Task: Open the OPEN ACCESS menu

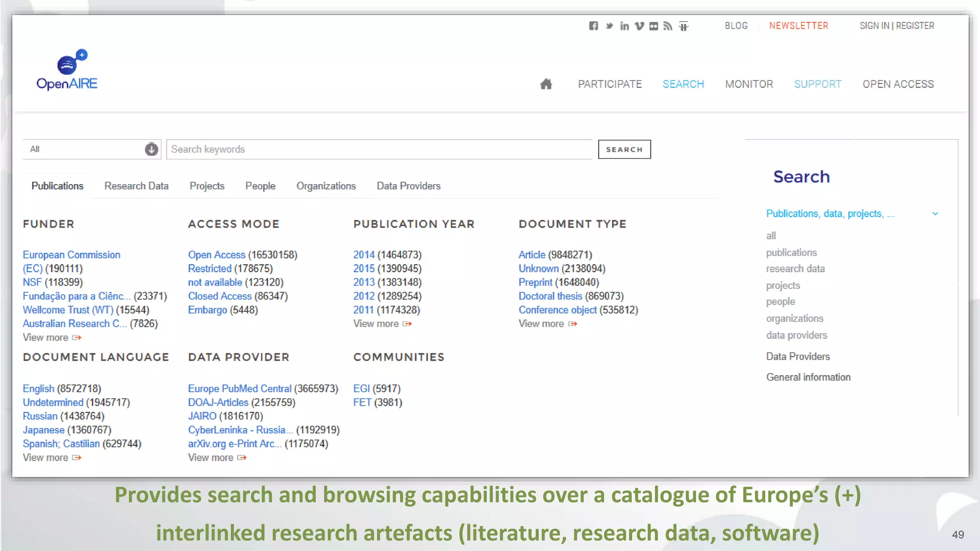Action: coord(898,84)
